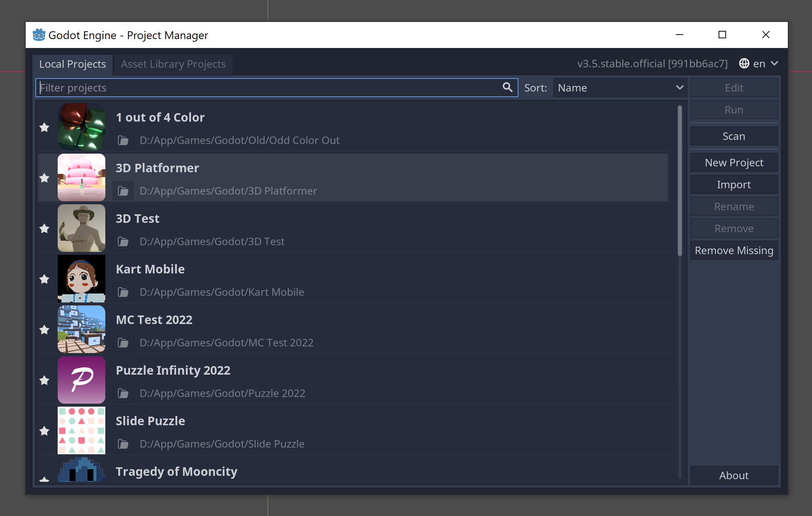Select the 3D Platformer cake thumbnail
812x516 pixels.
tap(81, 177)
